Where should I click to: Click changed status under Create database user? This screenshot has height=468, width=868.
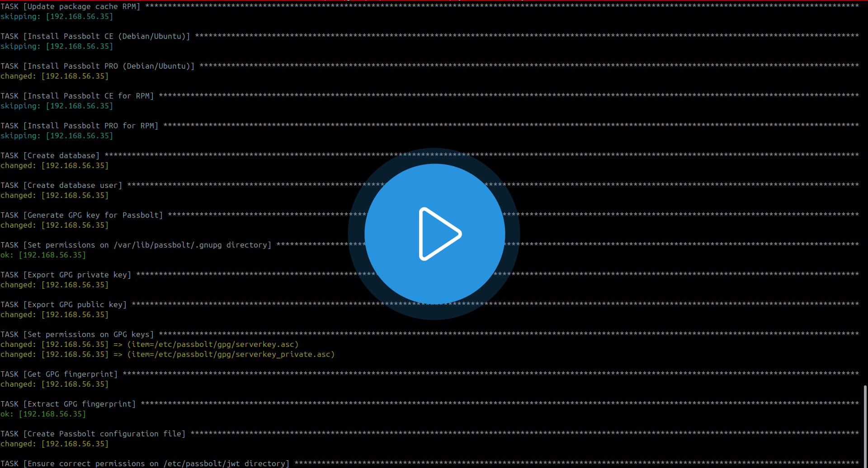point(55,195)
